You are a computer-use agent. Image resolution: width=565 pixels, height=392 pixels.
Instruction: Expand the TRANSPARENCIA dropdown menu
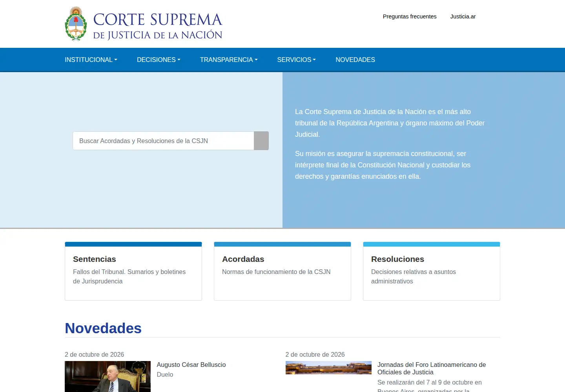[229, 60]
